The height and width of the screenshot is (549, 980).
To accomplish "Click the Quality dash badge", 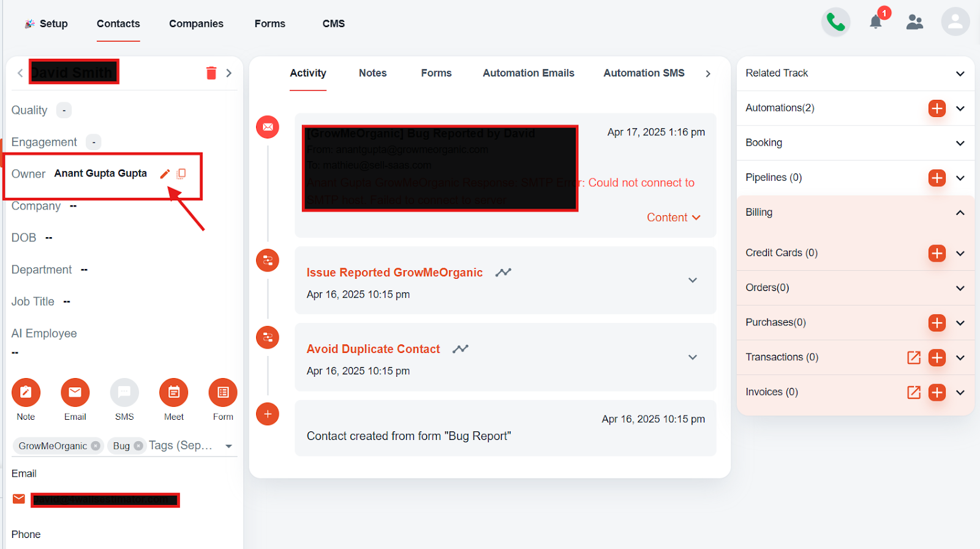I will (x=64, y=110).
